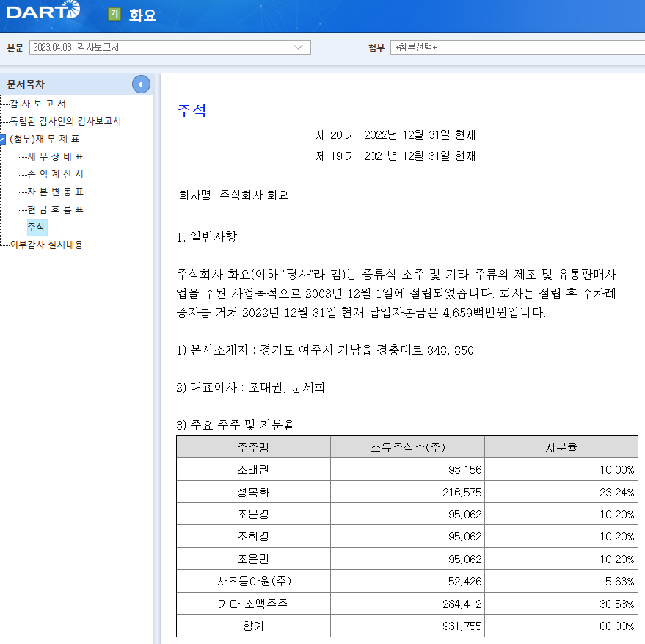This screenshot has height=644, width=645.
Task: Click the 제 20 기 date line
Action: [396, 135]
